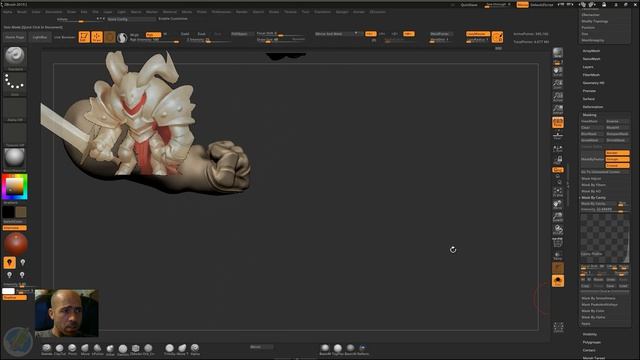Toggle Solo mode
This screenshot has width=640, height=360.
[558, 281]
